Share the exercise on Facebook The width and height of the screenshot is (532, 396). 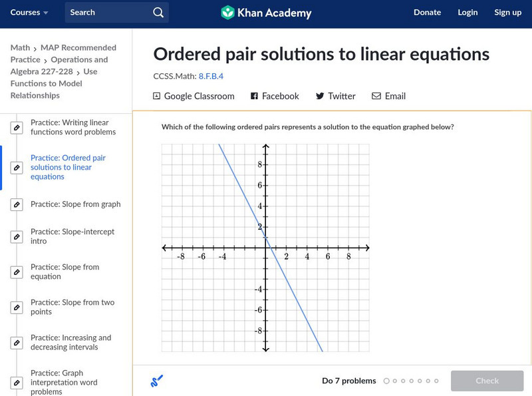point(275,97)
